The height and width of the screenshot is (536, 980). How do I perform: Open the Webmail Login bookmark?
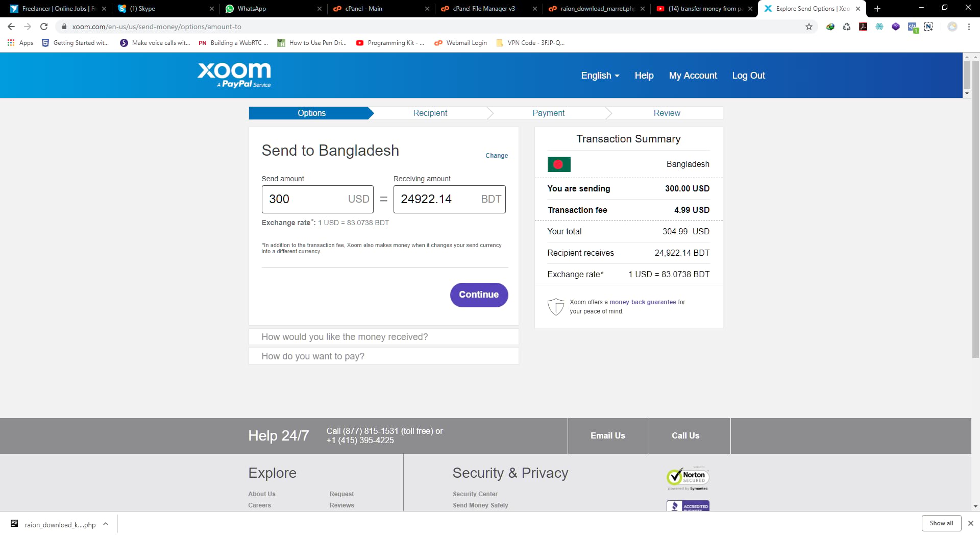click(x=461, y=43)
